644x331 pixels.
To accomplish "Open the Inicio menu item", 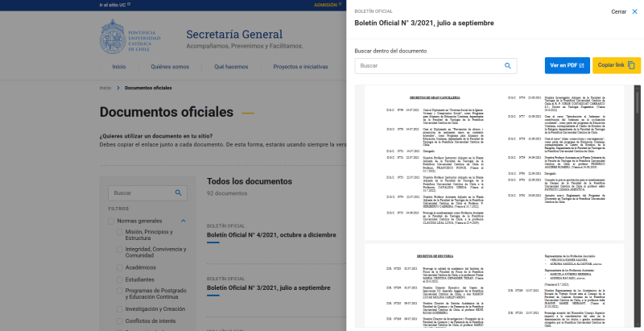I will pos(119,67).
